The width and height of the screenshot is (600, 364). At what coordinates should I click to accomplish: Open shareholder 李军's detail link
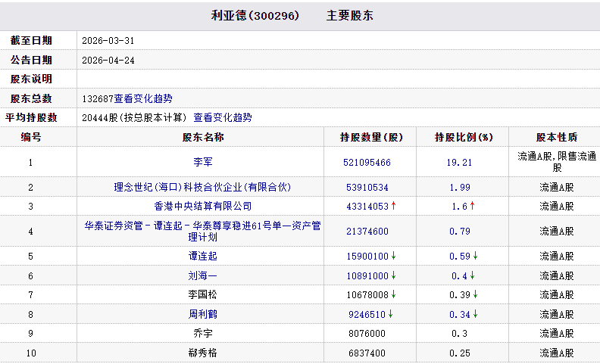tap(202, 162)
